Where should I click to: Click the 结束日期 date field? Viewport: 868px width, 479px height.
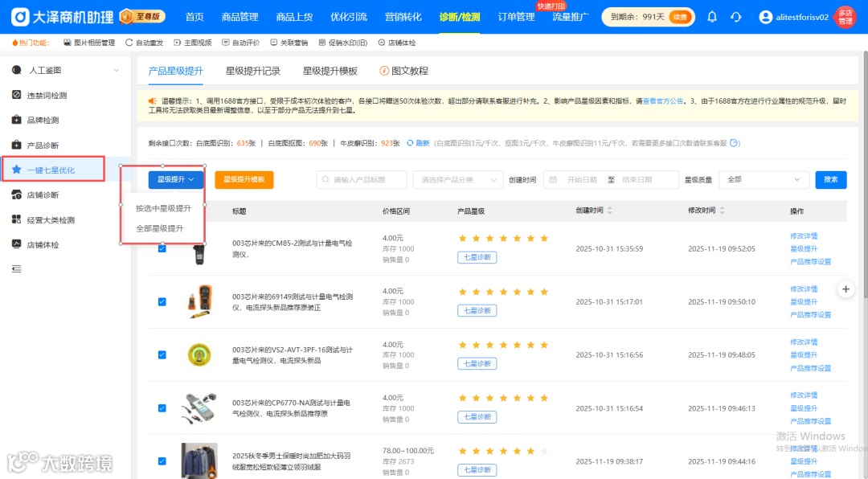637,180
